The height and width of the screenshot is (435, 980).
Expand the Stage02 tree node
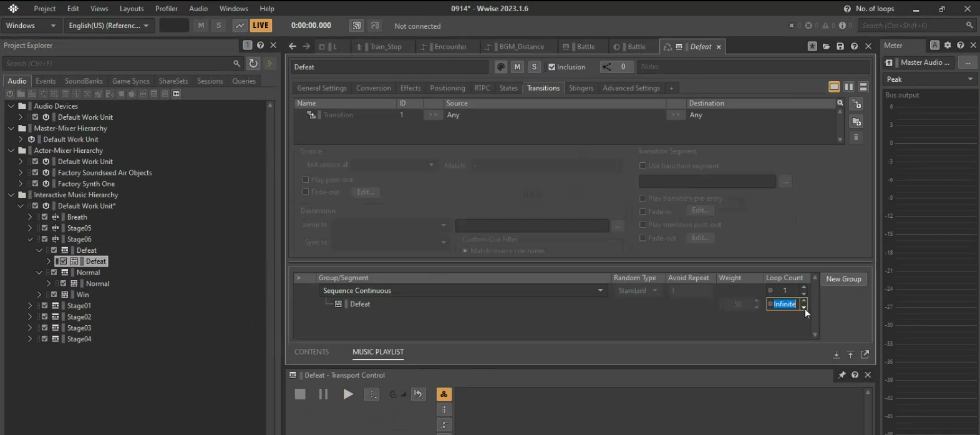(x=30, y=317)
